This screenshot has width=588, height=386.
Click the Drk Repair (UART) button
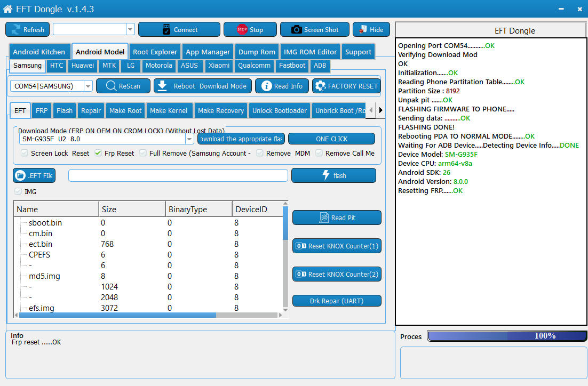[x=337, y=301]
